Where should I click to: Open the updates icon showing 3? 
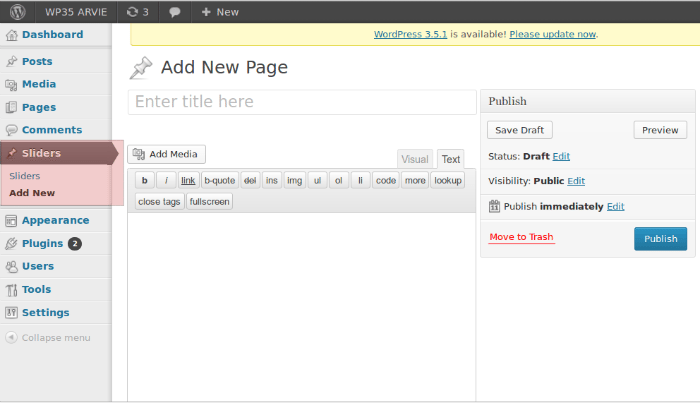coord(137,11)
